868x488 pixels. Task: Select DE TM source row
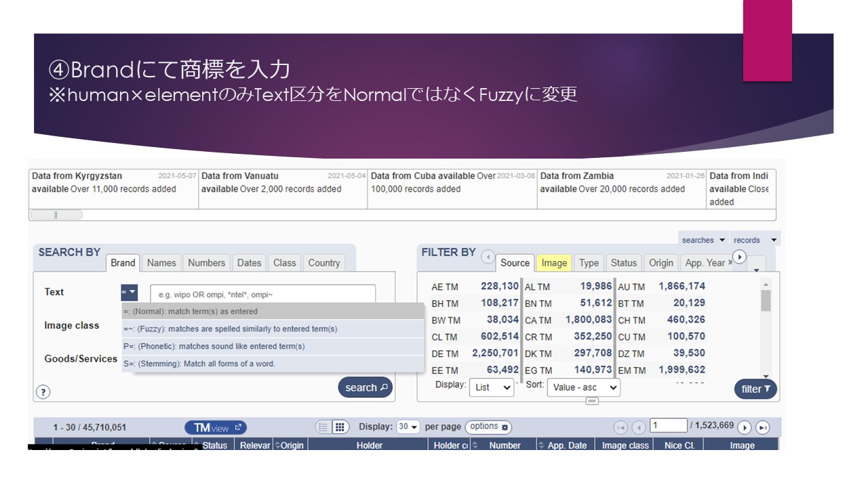[475, 353]
